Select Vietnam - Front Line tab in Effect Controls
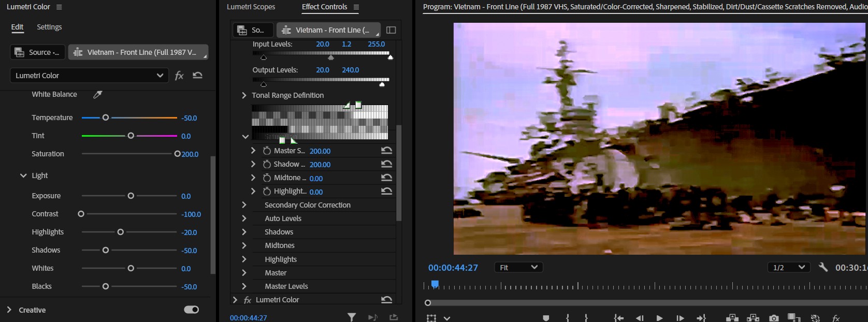Image resolution: width=868 pixels, height=322 pixels. (328, 30)
